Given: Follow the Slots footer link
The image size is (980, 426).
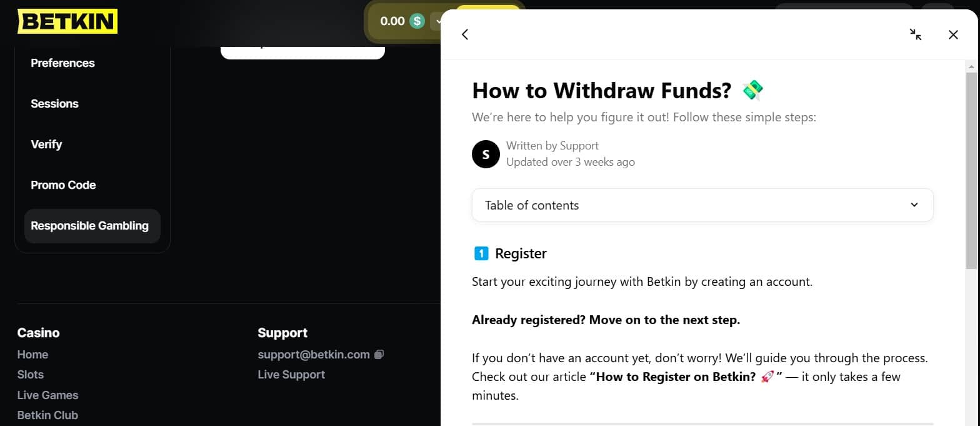Looking at the screenshot, I should click(31, 375).
